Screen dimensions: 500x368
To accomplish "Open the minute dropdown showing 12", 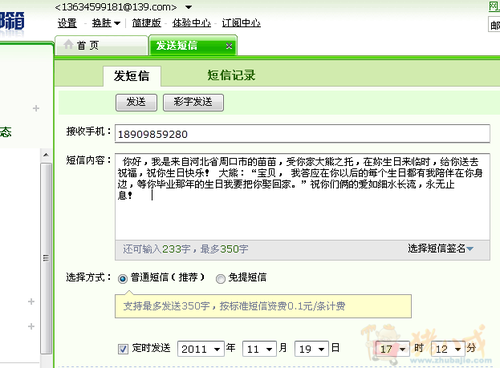I will coord(448,349).
